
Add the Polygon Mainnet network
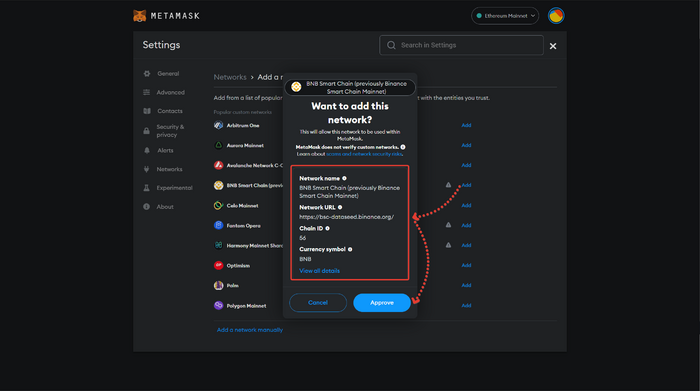point(466,305)
